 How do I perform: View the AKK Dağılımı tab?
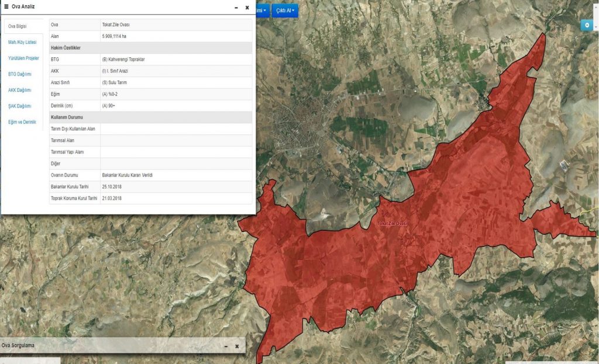[20, 91]
